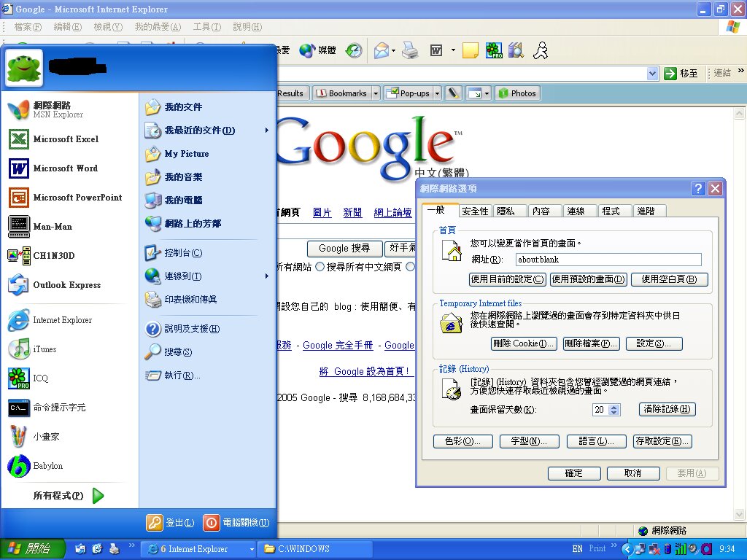Click the 刪除檔案(F)... button
The height and width of the screenshot is (560, 747).
tap(591, 343)
